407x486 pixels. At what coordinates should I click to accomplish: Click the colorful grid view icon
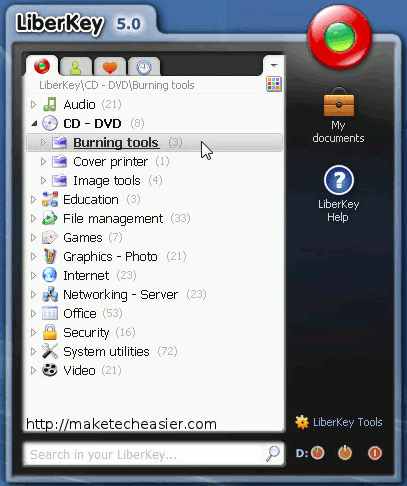274,84
